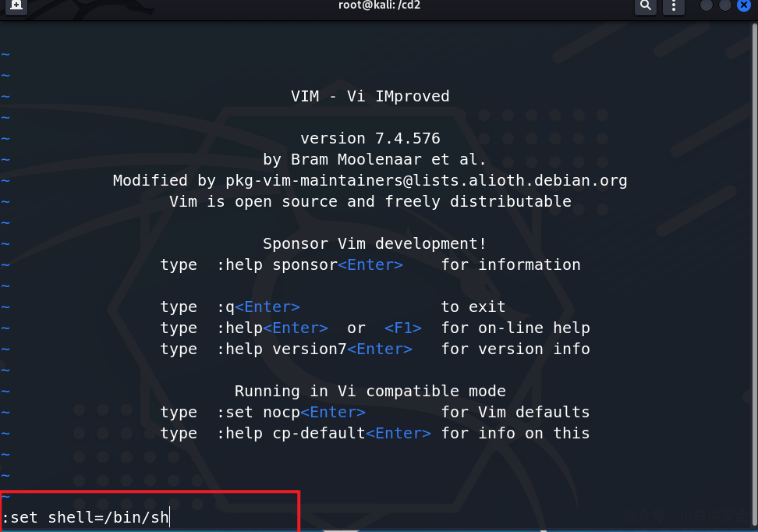Click 'for info on this' text
The width and height of the screenshot is (758, 532).
[515, 433]
